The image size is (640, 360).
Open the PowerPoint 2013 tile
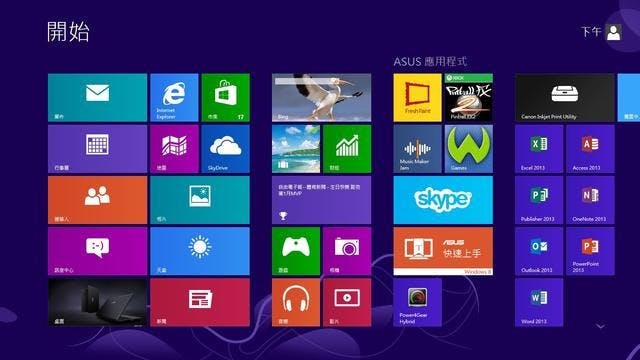pos(590,251)
